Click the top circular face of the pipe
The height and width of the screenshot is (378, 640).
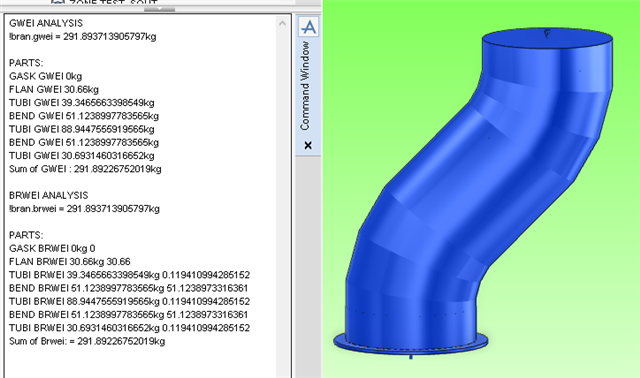pyautogui.click(x=547, y=38)
